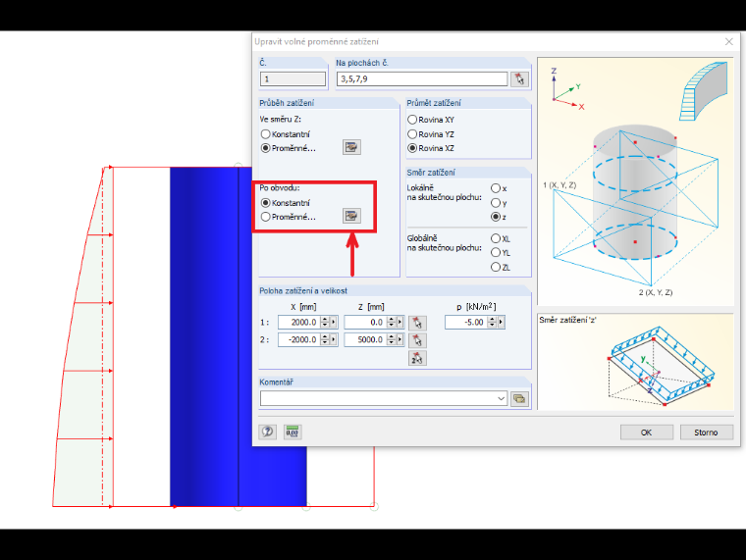Screen dimensions: 746x560
Task: Click the load magnitude p field
Action: coord(466,323)
